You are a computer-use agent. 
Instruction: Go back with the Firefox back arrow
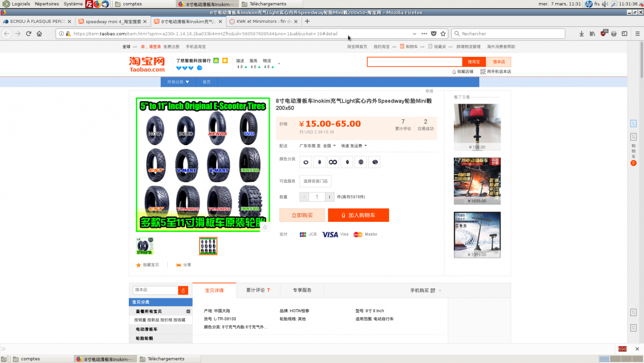7,34
